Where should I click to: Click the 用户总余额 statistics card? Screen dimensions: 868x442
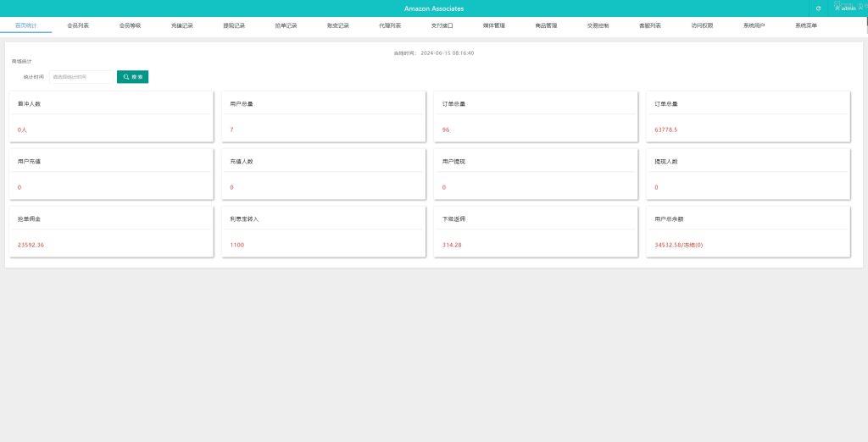tap(748, 231)
